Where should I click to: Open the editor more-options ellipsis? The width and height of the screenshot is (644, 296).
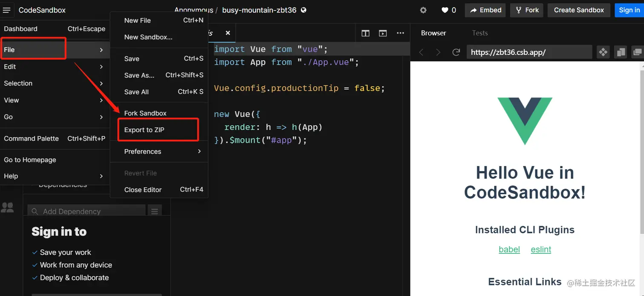(400, 33)
